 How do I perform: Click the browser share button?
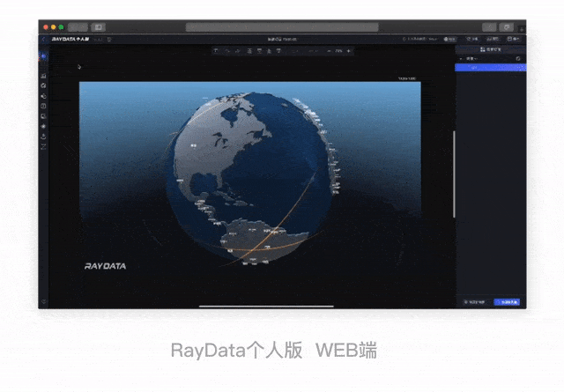489,27
